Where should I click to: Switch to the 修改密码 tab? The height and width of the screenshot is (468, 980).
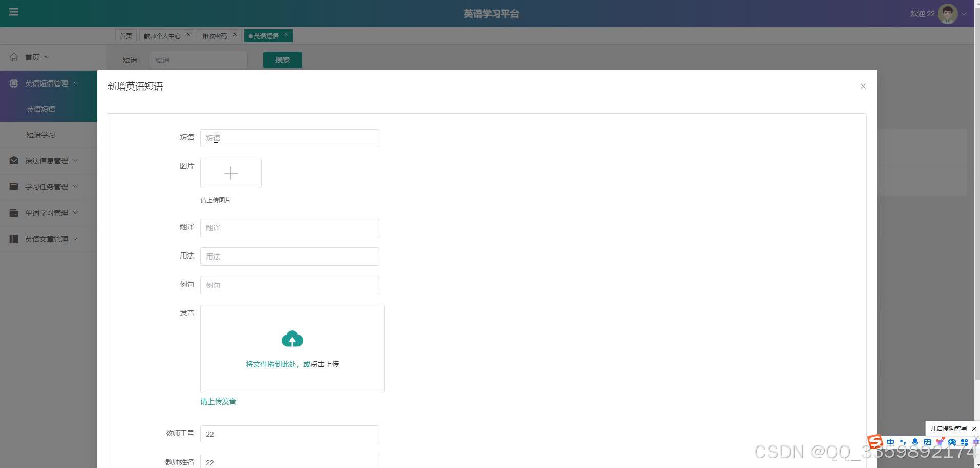click(x=215, y=36)
